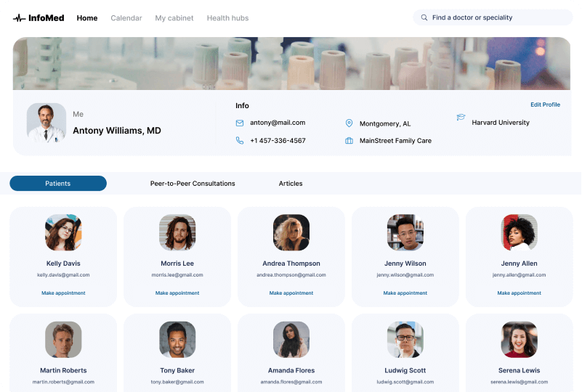
Task: Open the Calendar nav item
Action: (x=126, y=18)
